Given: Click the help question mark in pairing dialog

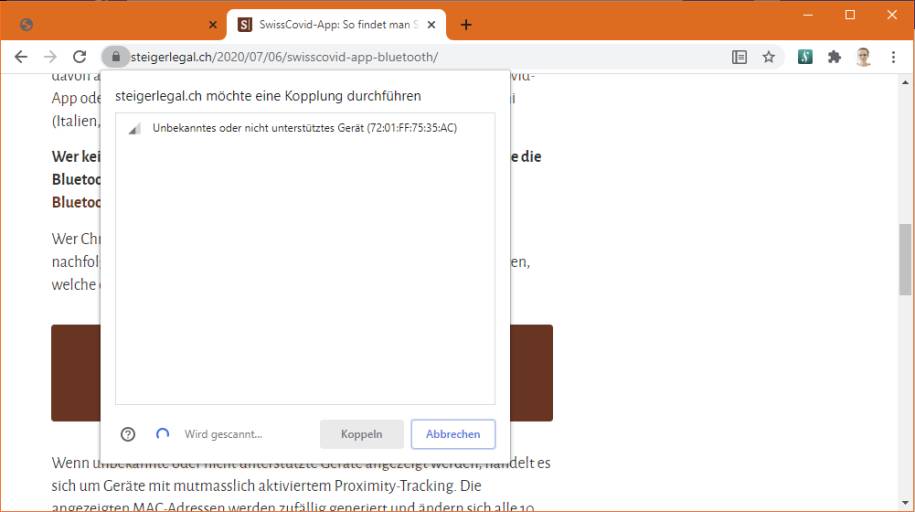Looking at the screenshot, I should tap(128, 434).
